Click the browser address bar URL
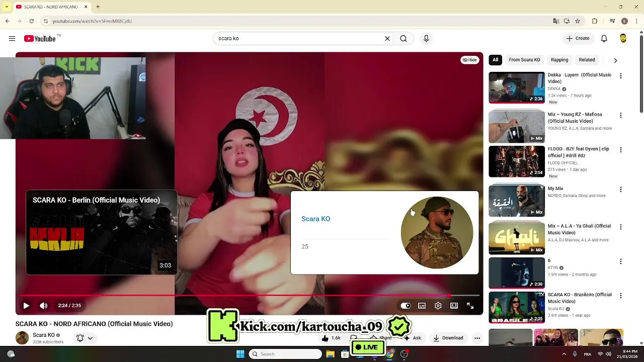 [x=92, y=21]
